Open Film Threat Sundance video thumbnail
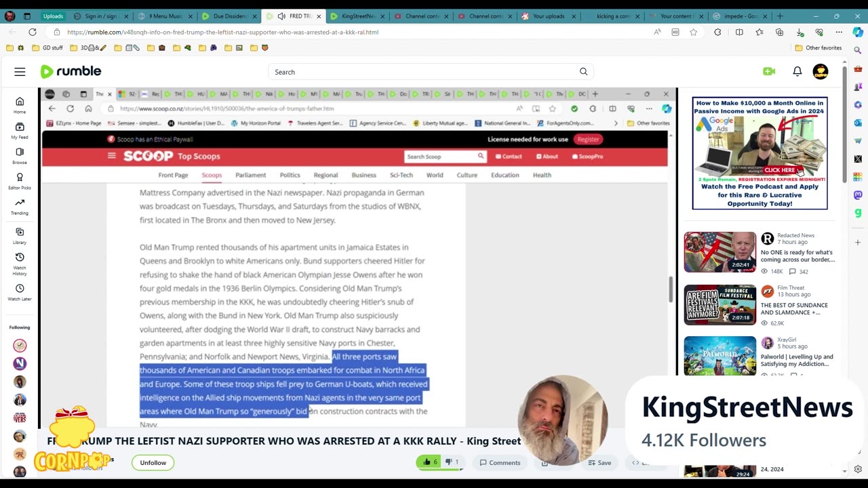Image resolution: width=868 pixels, height=488 pixels. 719,304
